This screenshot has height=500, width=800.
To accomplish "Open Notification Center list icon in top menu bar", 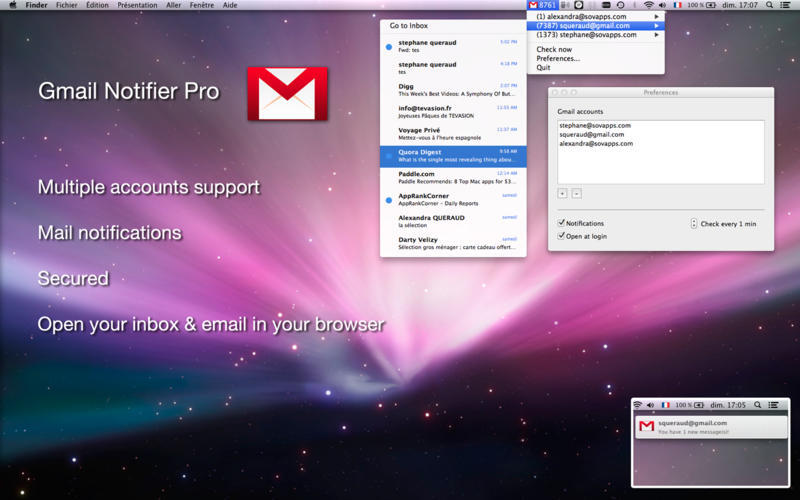I will pos(785,5).
